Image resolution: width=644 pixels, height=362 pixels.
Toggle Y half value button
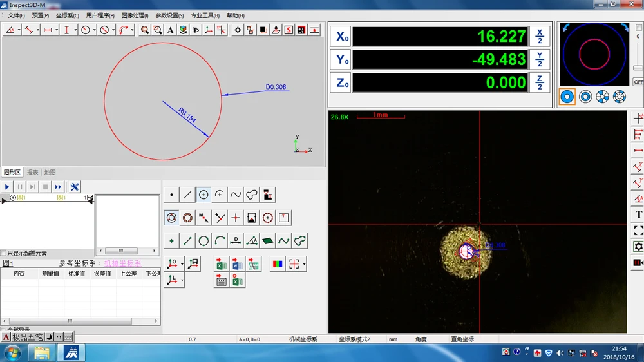coord(540,59)
